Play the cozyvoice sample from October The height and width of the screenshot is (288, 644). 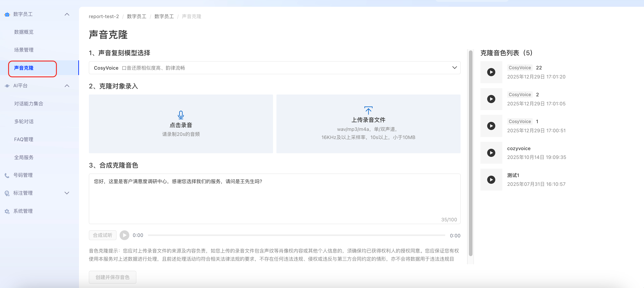491,153
